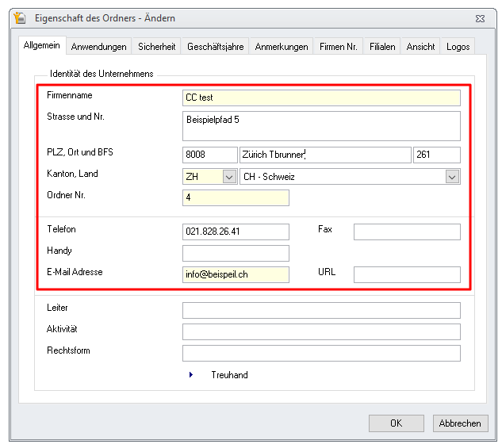Expand the Treuhand section arrow
Screen dimensions: 502x448
[191, 375]
